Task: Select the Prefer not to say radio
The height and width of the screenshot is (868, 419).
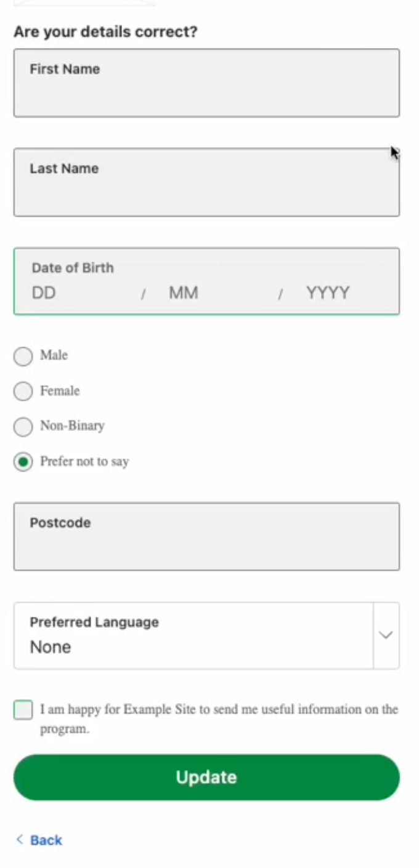Action: [x=23, y=462]
